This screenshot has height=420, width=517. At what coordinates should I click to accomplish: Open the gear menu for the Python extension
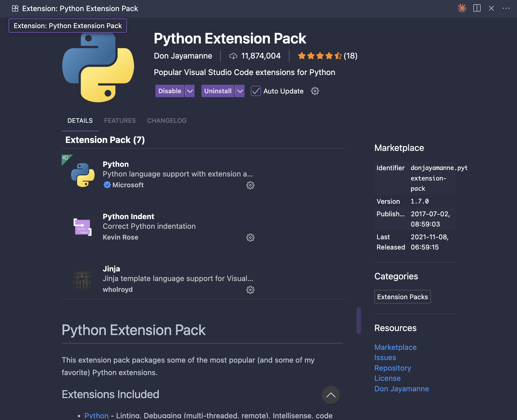(x=250, y=185)
